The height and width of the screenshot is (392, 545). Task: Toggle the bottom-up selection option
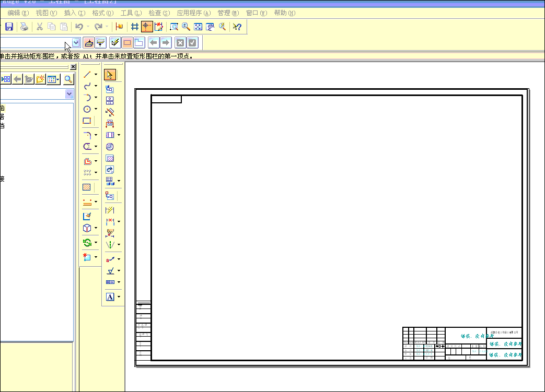point(100,43)
